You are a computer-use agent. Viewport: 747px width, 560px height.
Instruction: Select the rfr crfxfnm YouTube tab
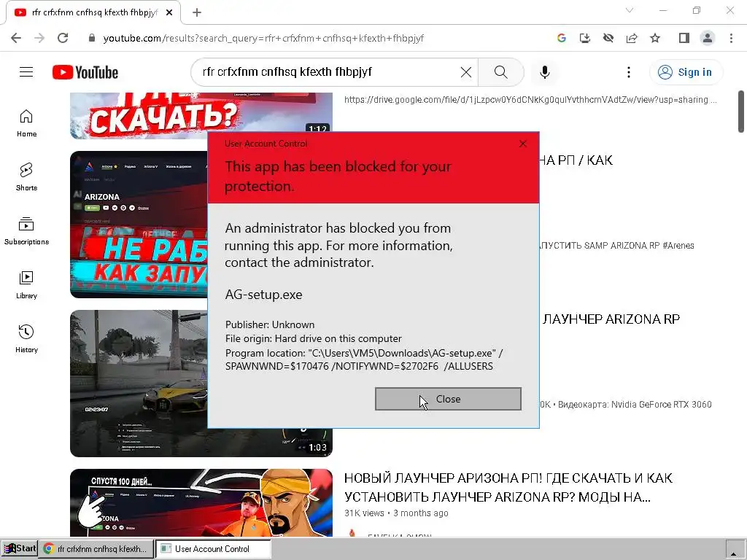click(94, 12)
